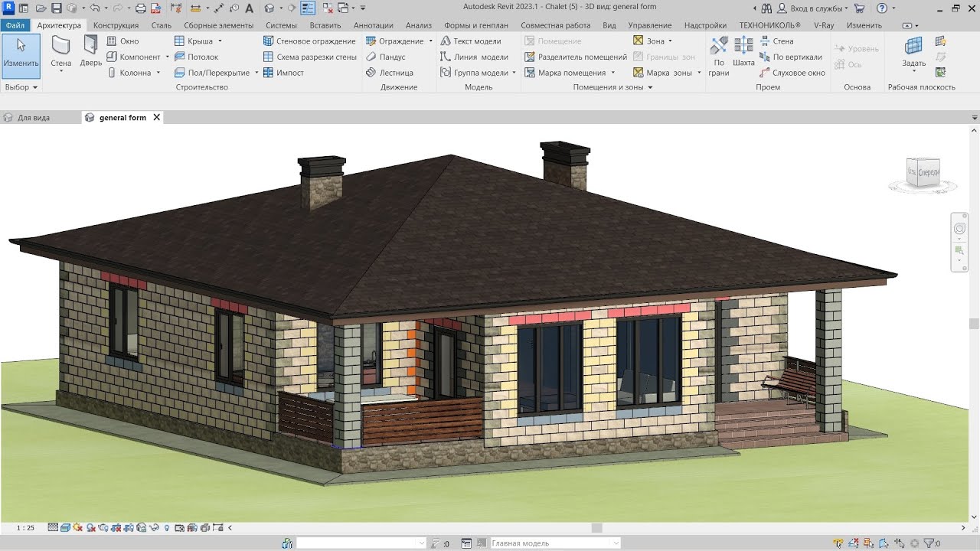Select the Пандус (Ramp) tool
This screenshot has height=551, width=980.
tap(386, 57)
